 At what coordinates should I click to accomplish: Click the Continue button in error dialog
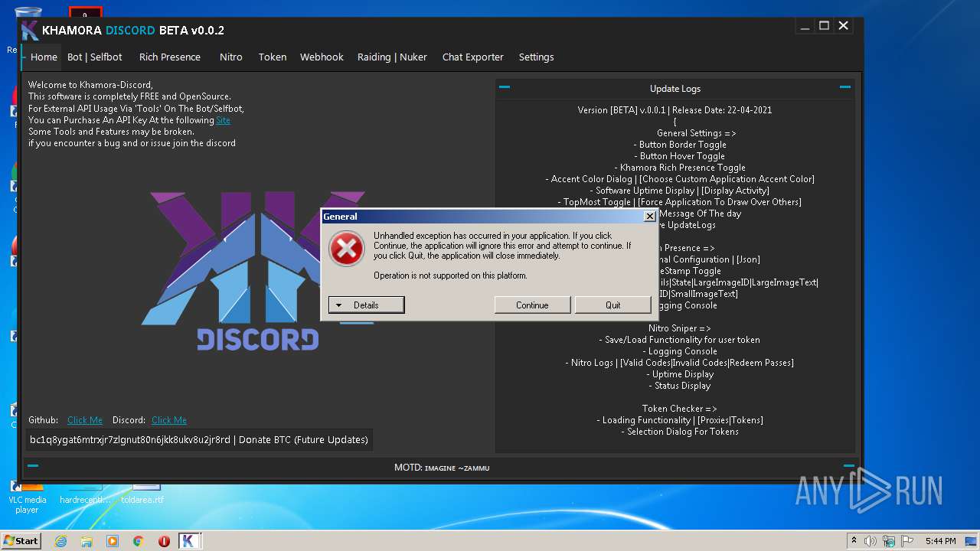(x=532, y=305)
